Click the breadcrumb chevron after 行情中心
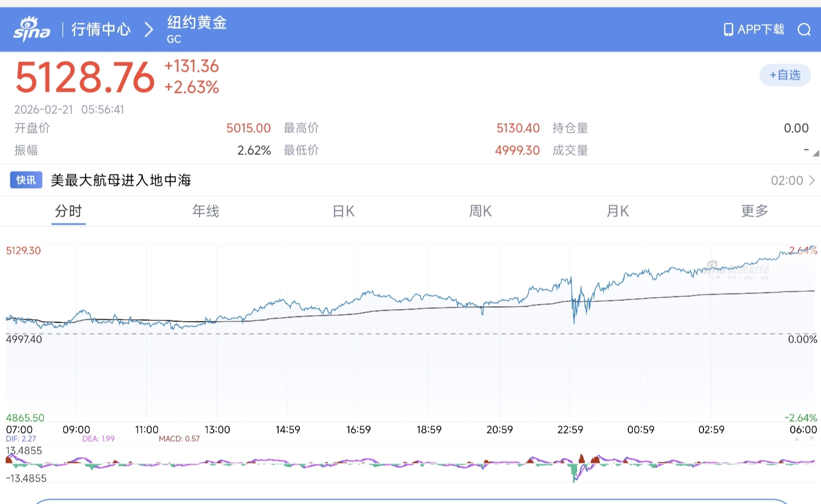Viewport: 821px width, 504px height. click(x=149, y=30)
